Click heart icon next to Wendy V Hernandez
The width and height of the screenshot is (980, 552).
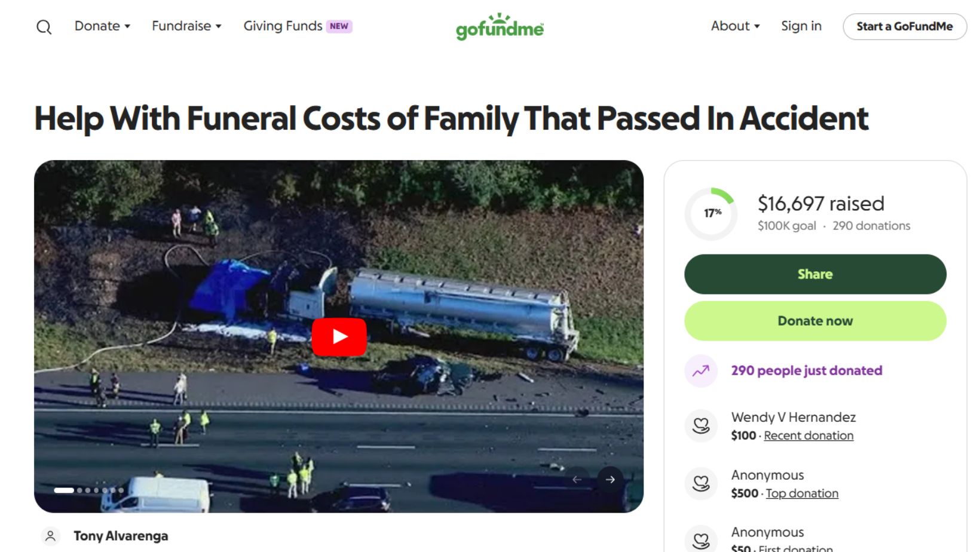point(701,426)
